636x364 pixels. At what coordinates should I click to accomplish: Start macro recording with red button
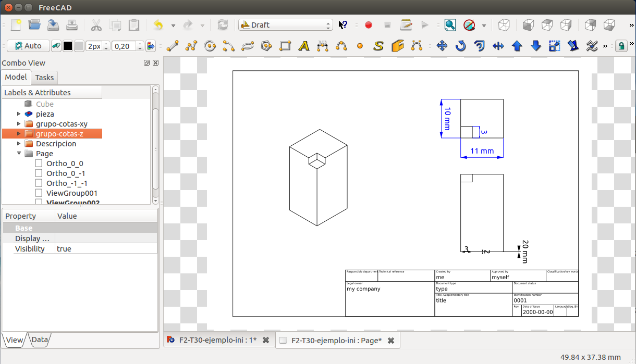pos(369,24)
